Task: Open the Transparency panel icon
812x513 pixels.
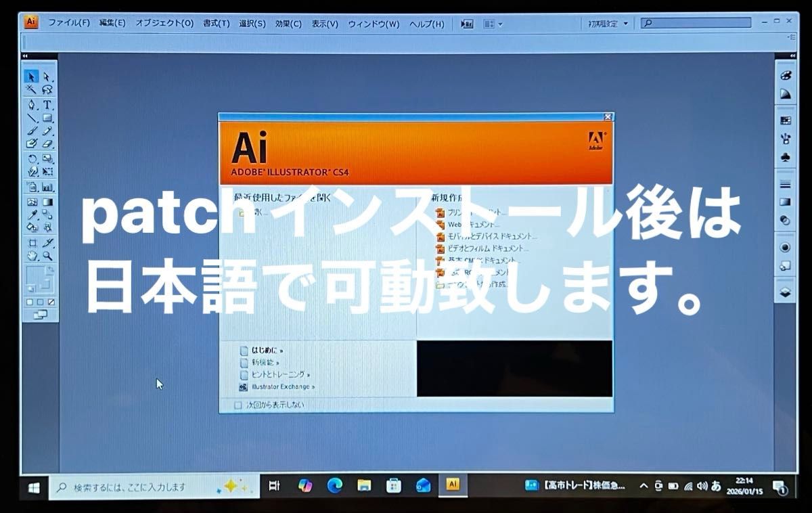Action: (x=785, y=220)
